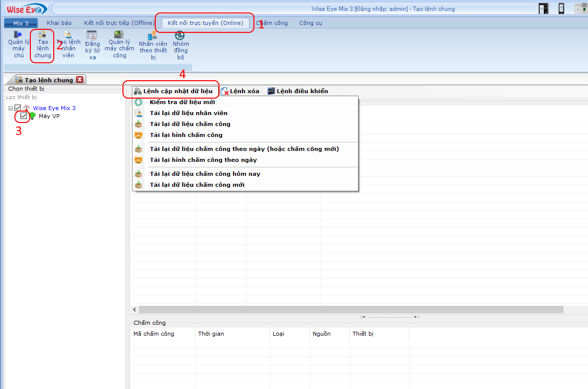Image resolution: width=588 pixels, height=389 pixels.
Task: Click the black terminal device icon in title bar
Action: (x=543, y=8)
